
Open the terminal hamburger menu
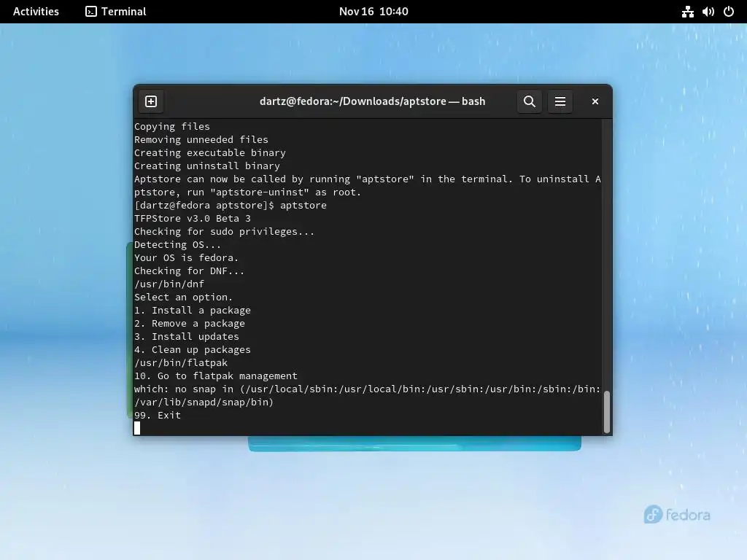(560, 101)
